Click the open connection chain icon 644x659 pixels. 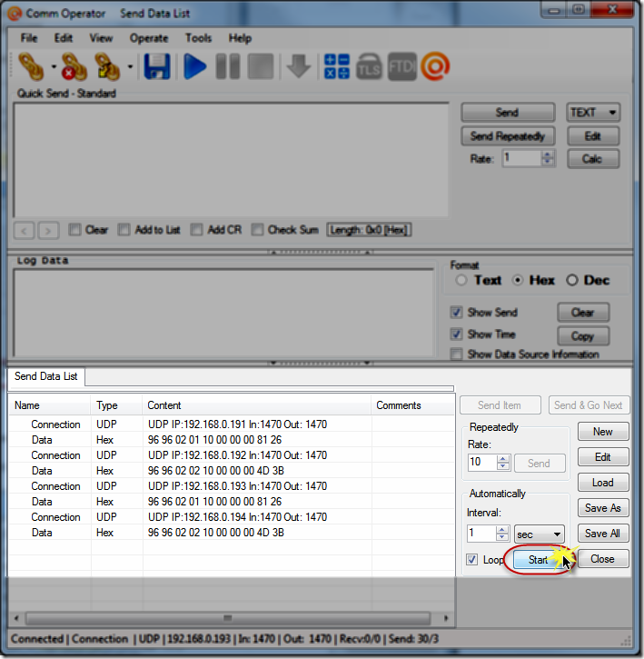(32, 66)
